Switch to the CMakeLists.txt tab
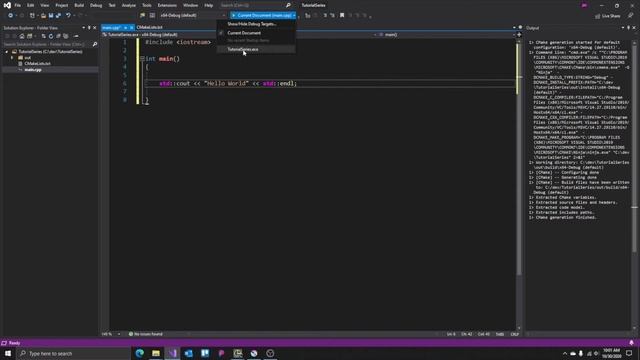The width and height of the screenshot is (640, 360). (149, 27)
